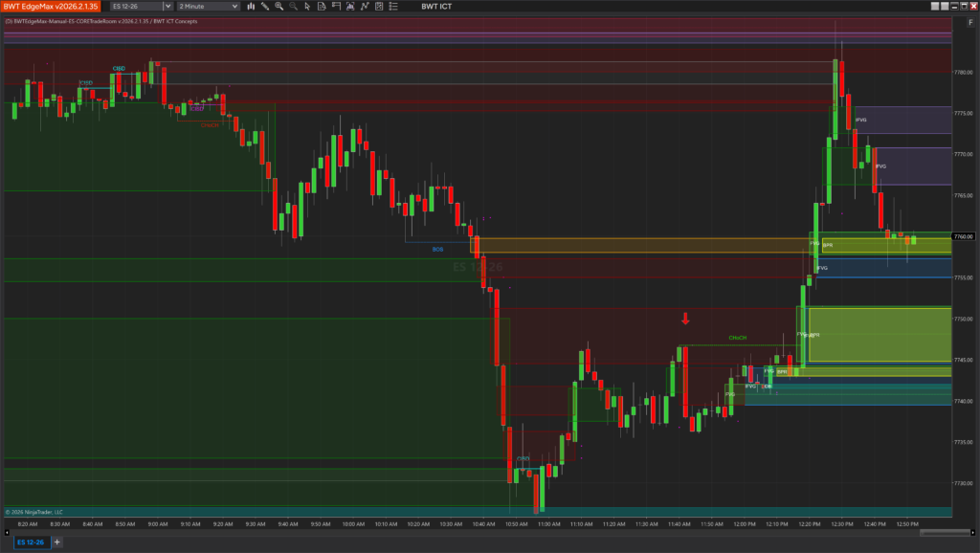
Task: Open the strategies icon in toolbar
Action: (x=379, y=7)
